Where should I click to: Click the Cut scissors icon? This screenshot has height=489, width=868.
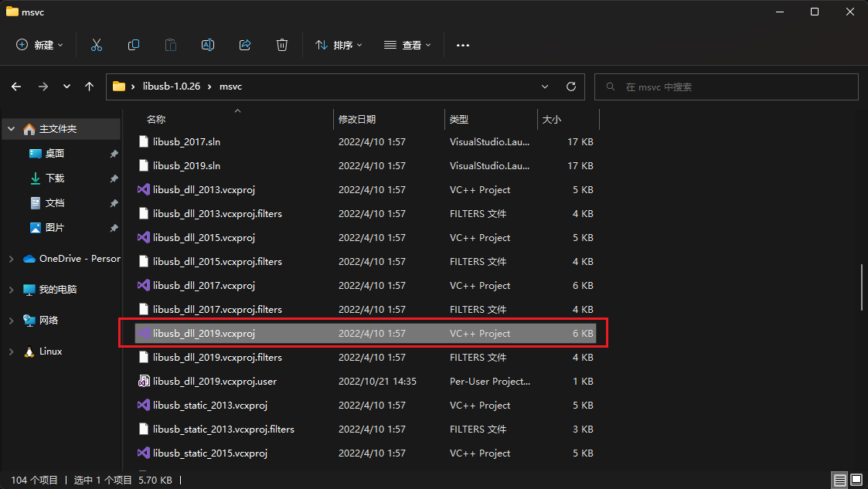pos(97,45)
